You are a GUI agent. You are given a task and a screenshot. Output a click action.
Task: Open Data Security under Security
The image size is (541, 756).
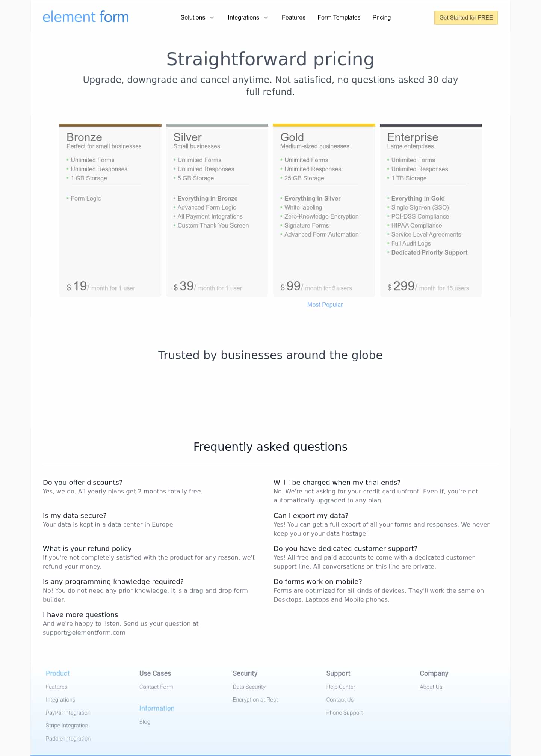(x=249, y=687)
